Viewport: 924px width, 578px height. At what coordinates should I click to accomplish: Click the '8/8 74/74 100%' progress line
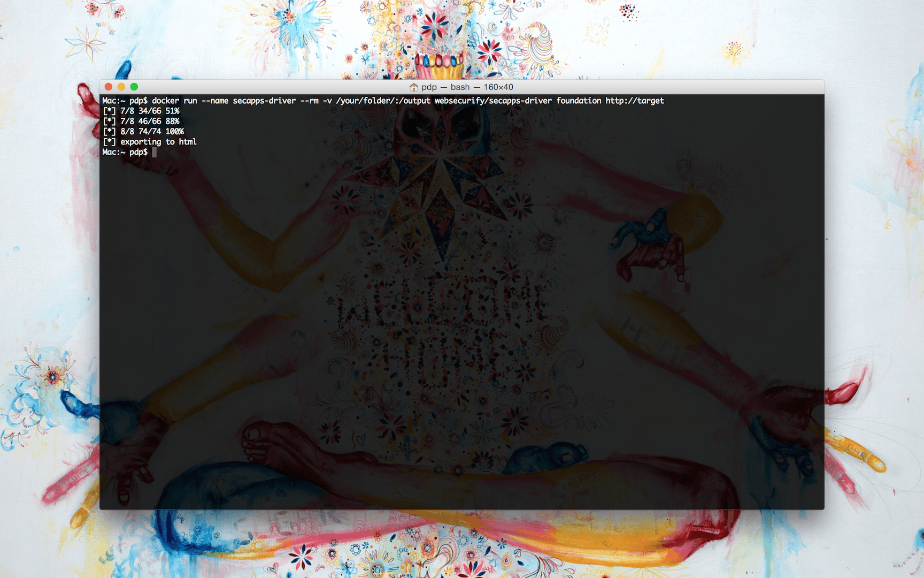143,131
